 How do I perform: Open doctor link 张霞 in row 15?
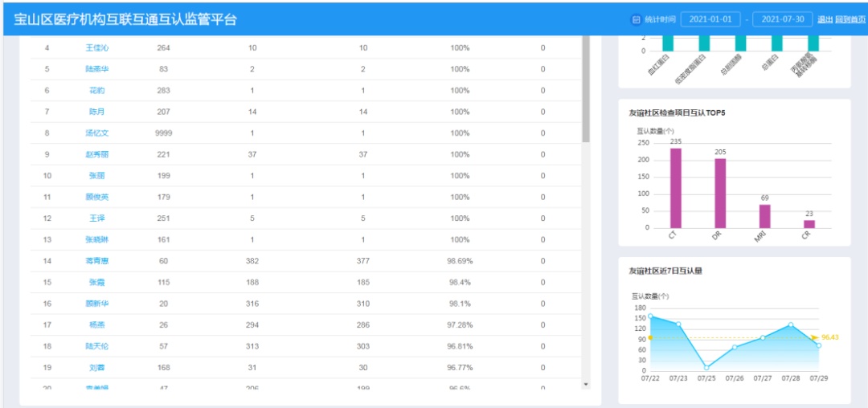point(97,282)
